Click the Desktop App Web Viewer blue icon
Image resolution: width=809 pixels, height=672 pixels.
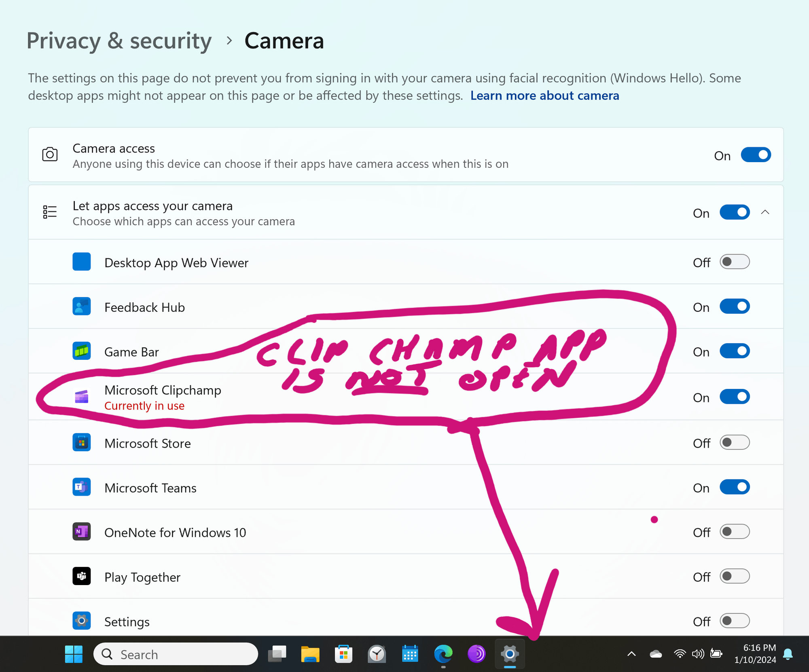(x=81, y=262)
